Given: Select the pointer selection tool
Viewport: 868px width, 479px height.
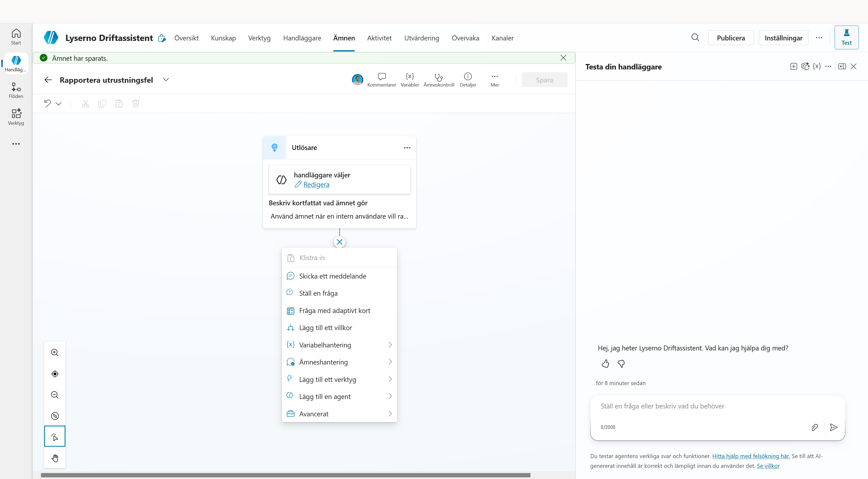Looking at the screenshot, I should pos(55,437).
